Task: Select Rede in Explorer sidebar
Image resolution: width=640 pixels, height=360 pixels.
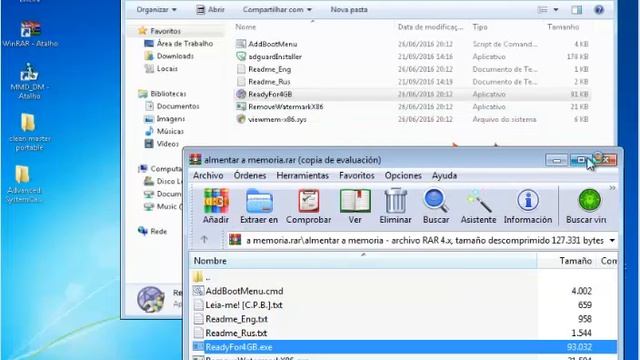Action: click(153, 231)
